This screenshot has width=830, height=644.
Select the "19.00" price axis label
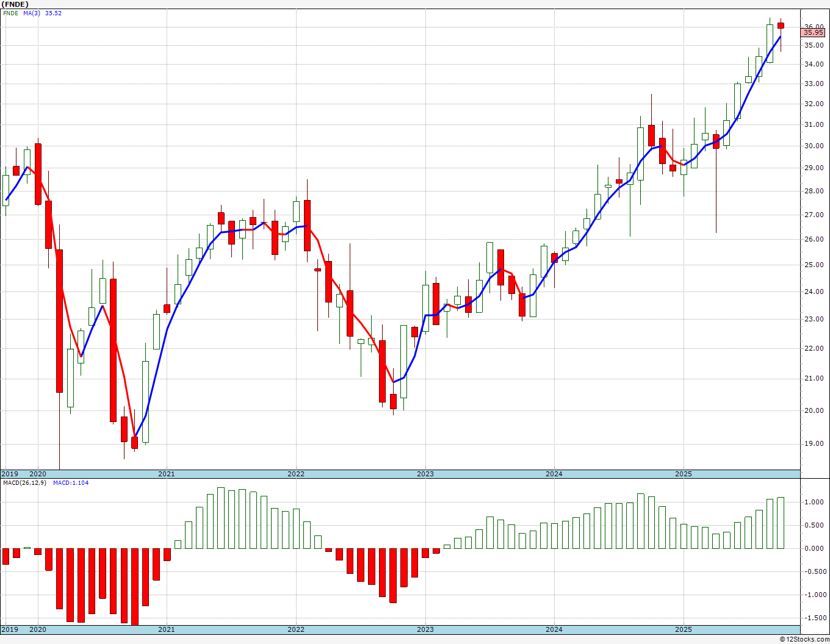coord(814,443)
